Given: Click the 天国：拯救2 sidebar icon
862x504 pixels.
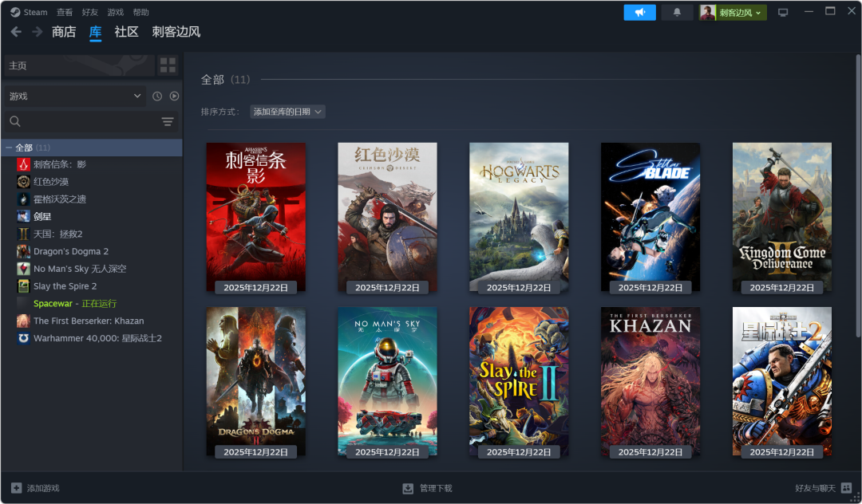Looking at the screenshot, I should pyautogui.click(x=23, y=234).
